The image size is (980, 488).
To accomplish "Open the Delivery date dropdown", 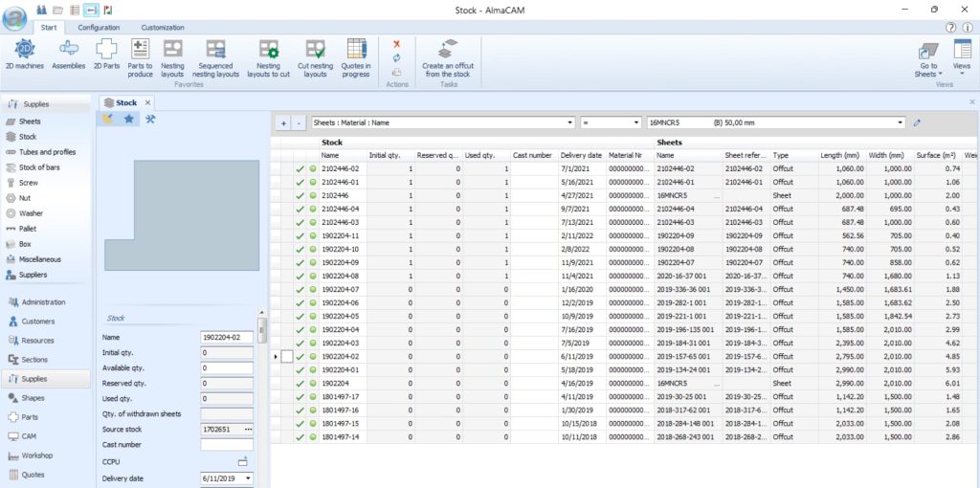I will click(249, 477).
